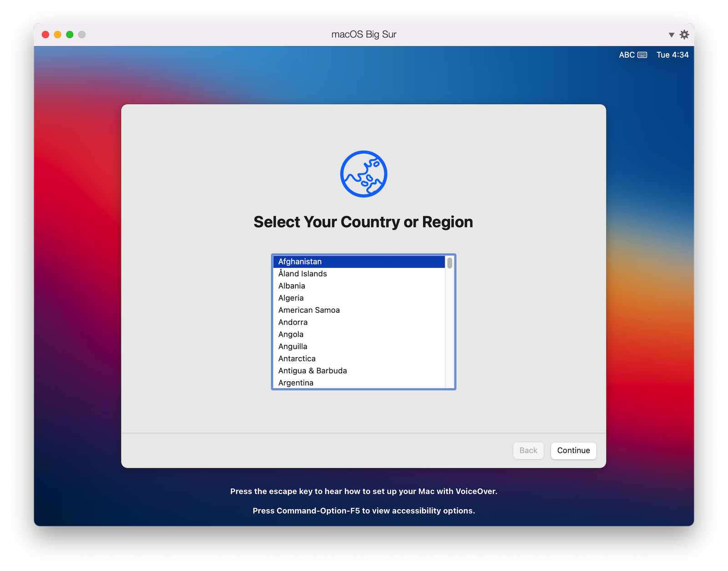Click the disabled Back button
Viewport: 728px width, 571px height.
(x=528, y=450)
